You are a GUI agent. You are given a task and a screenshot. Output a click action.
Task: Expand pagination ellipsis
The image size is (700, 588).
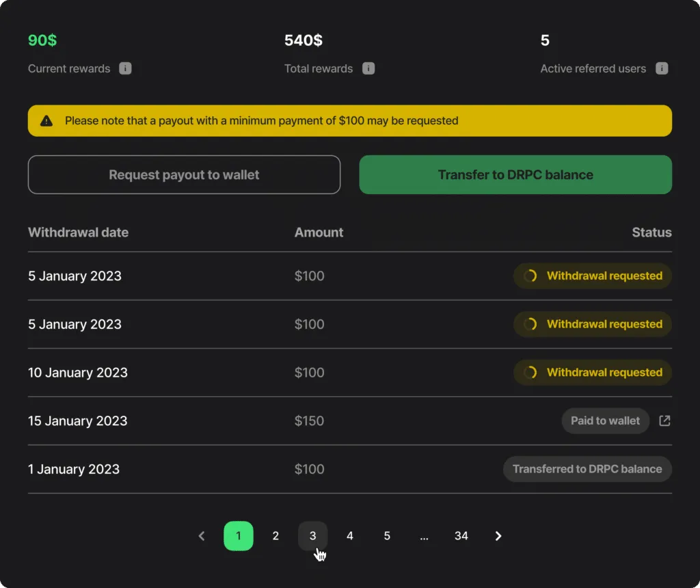coord(424,536)
